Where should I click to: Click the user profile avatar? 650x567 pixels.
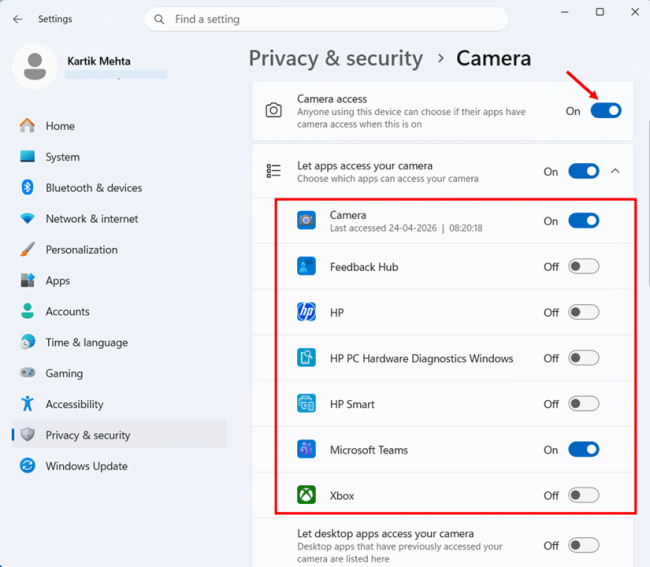point(35,66)
